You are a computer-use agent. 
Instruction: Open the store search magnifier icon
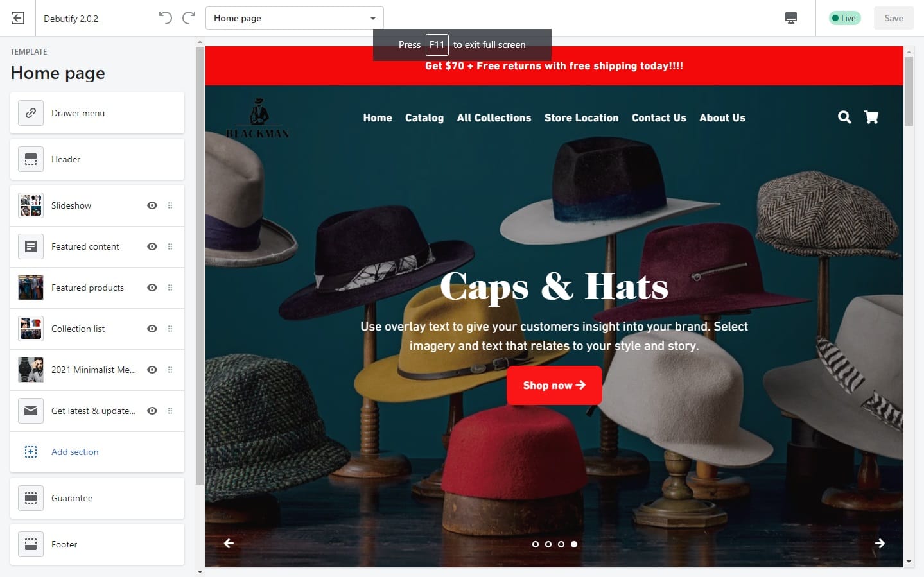(844, 117)
